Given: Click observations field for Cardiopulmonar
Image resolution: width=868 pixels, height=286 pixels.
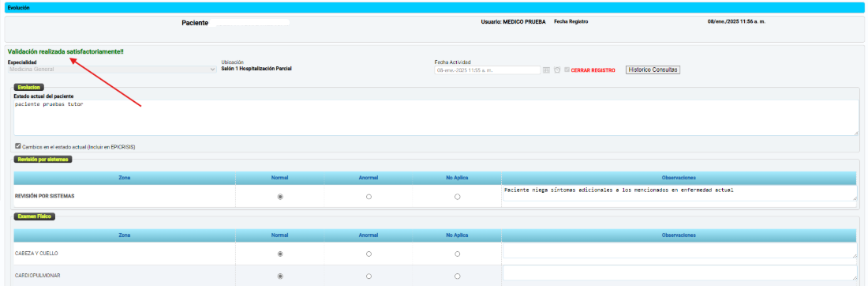Looking at the screenshot, I should tap(679, 273).
